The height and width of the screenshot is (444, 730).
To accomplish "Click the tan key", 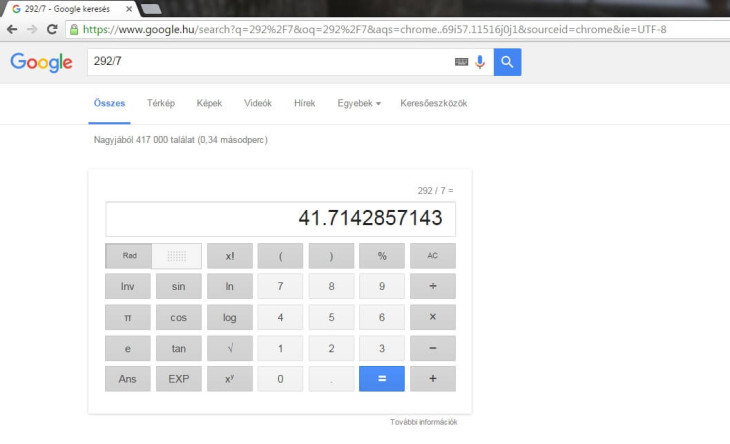I will coord(179,348).
